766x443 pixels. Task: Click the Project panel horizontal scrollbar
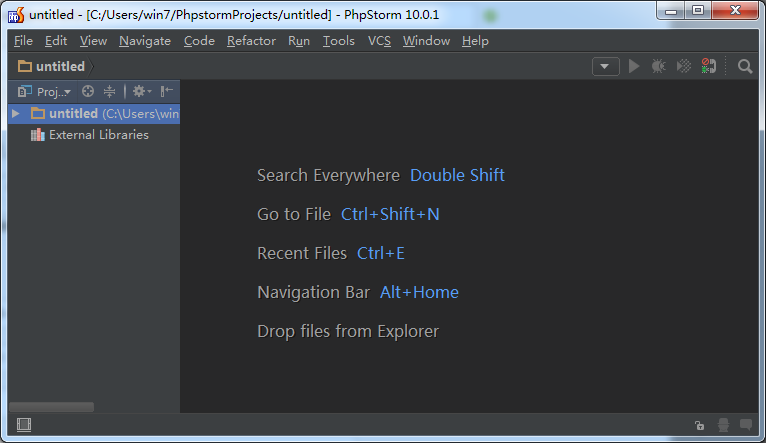[51, 407]
